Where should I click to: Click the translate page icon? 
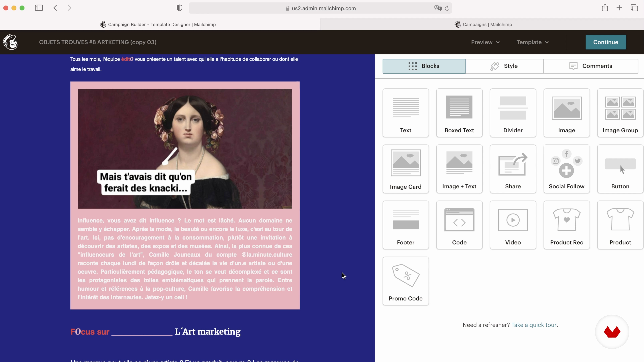[438, 8]
